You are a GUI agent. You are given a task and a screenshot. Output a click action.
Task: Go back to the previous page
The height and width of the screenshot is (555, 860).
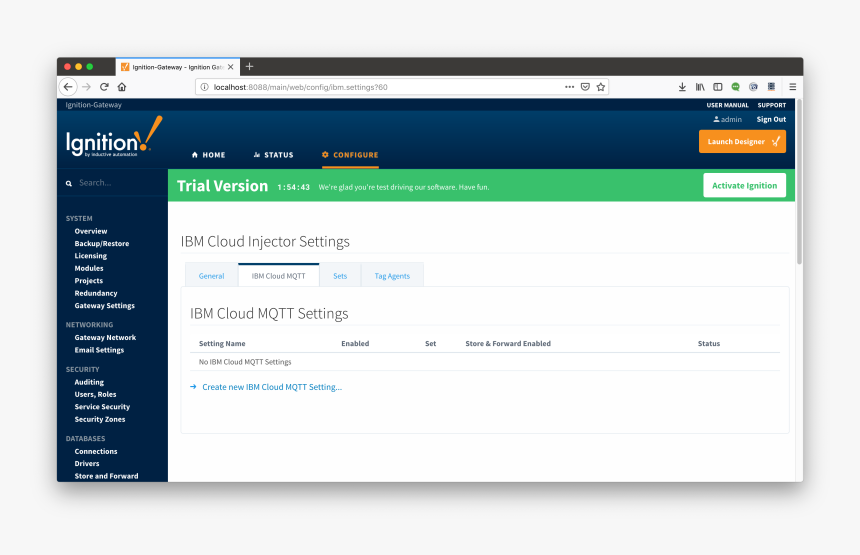click(68, 87)
